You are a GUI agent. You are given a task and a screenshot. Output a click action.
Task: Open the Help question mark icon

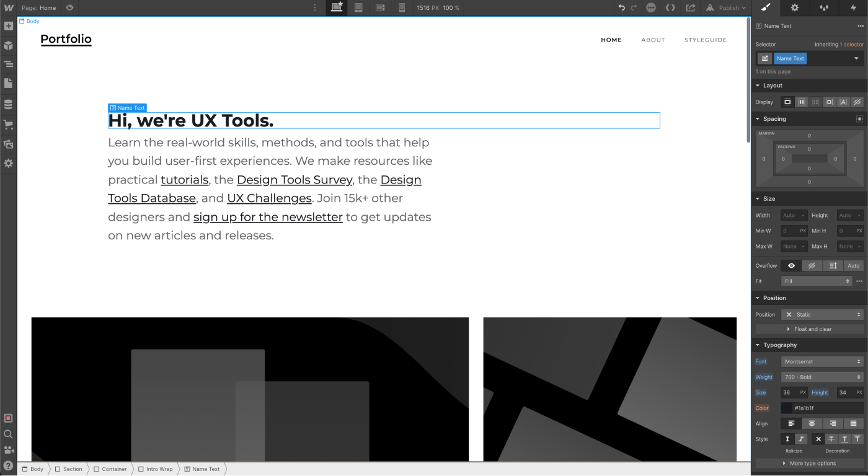[x=8, y=466]
